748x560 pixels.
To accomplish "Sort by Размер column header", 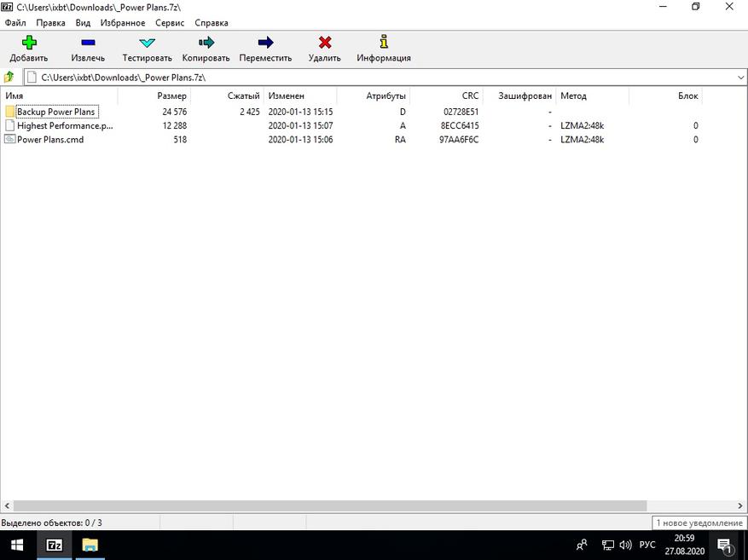I will click(154, 95).
